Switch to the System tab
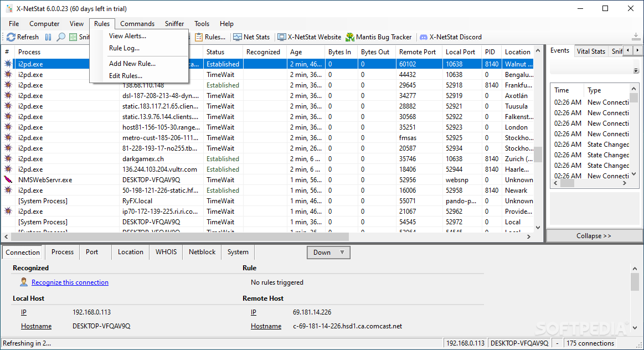 pyautogui.click(x=238, y=252)
